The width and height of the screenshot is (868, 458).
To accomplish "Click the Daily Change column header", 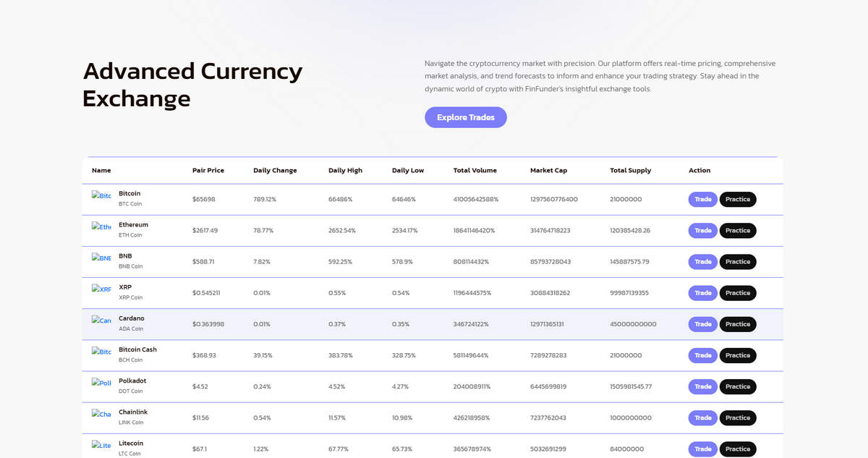I will pos(275,171).
